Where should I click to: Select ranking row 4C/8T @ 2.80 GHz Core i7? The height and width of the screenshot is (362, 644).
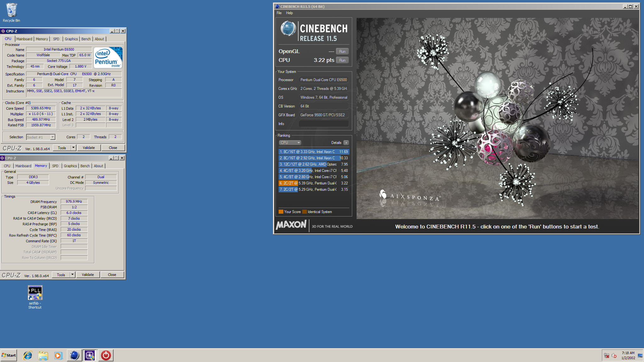point(314,177)
